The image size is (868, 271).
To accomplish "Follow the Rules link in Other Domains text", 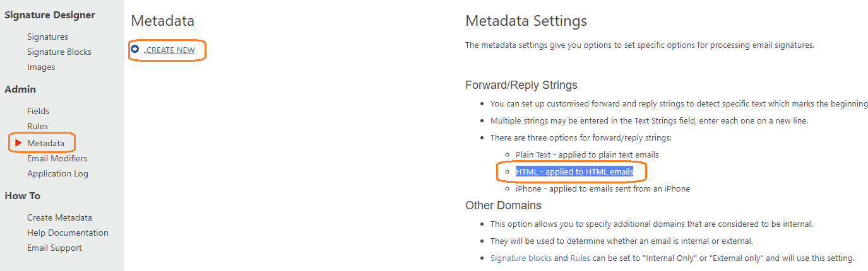I will coord(581,258).
